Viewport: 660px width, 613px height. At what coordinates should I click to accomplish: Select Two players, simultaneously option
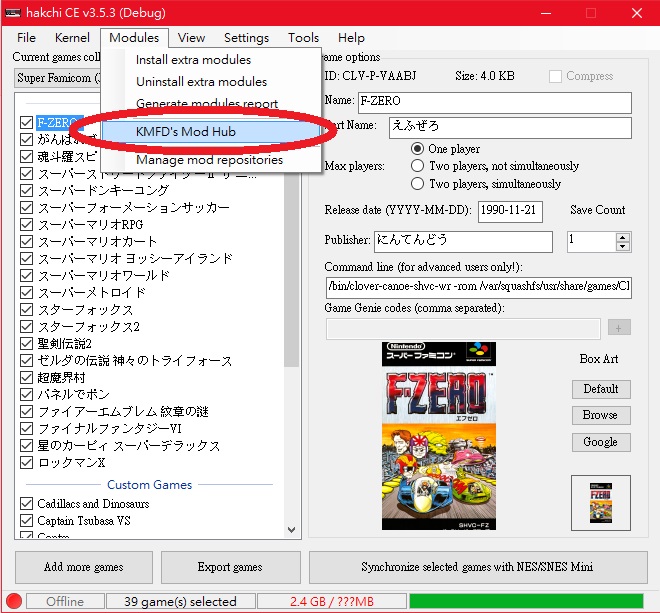[417, 184]
